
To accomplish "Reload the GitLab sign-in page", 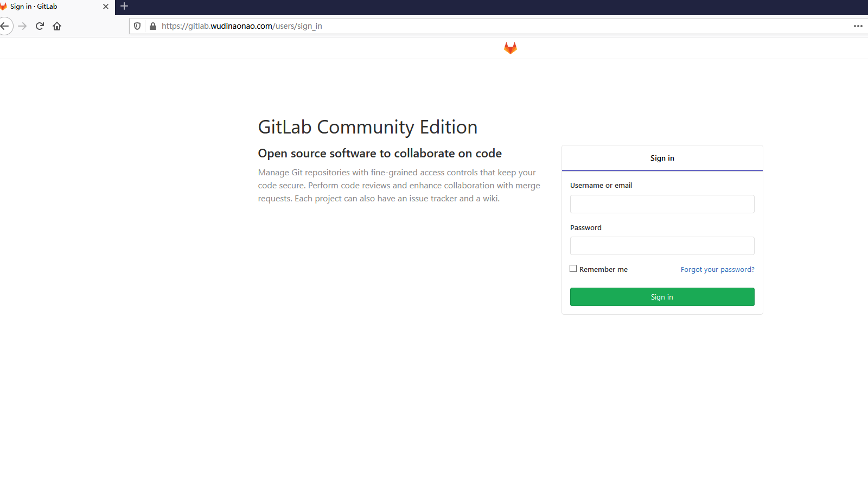I will (x=40, y=26).
